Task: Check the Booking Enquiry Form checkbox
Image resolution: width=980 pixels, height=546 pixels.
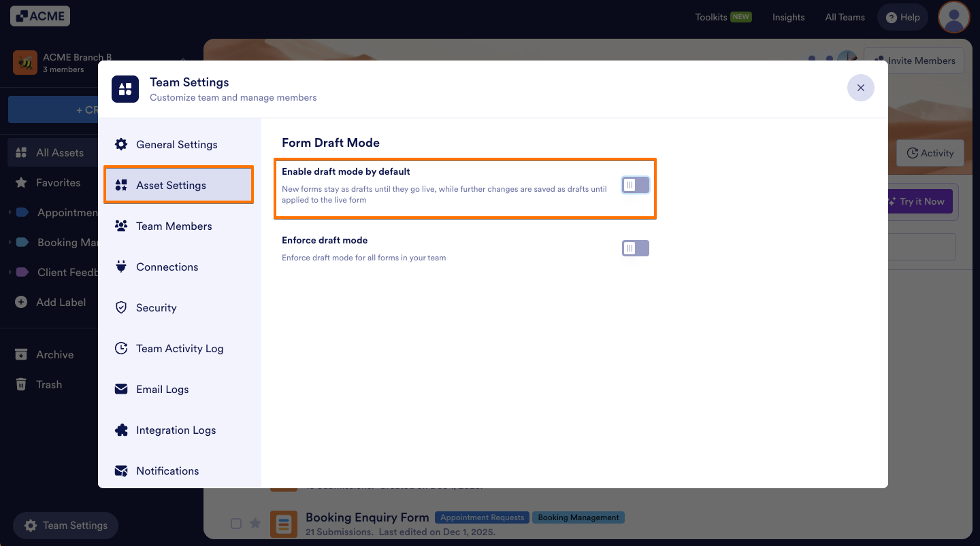Action: tap(235, 524)
